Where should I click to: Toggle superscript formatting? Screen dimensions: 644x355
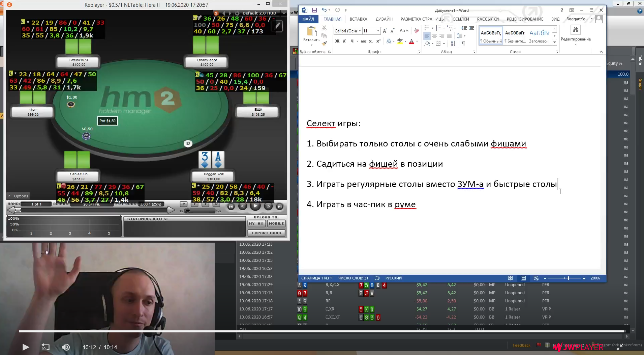[x=378, y=41]
